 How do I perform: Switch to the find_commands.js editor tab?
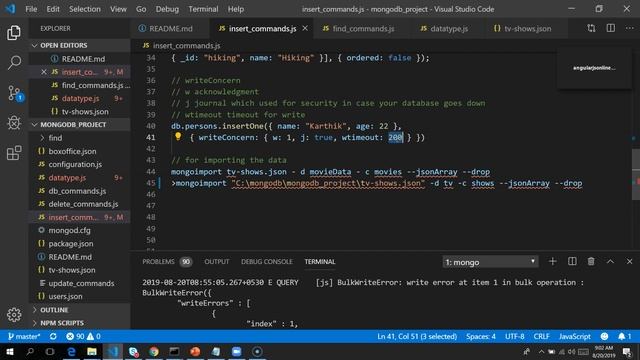click(x=363, y=29)
